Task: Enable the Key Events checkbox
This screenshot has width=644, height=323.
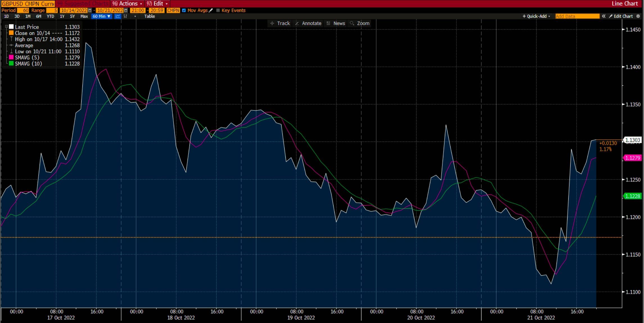Action: (x=218, y=10)
